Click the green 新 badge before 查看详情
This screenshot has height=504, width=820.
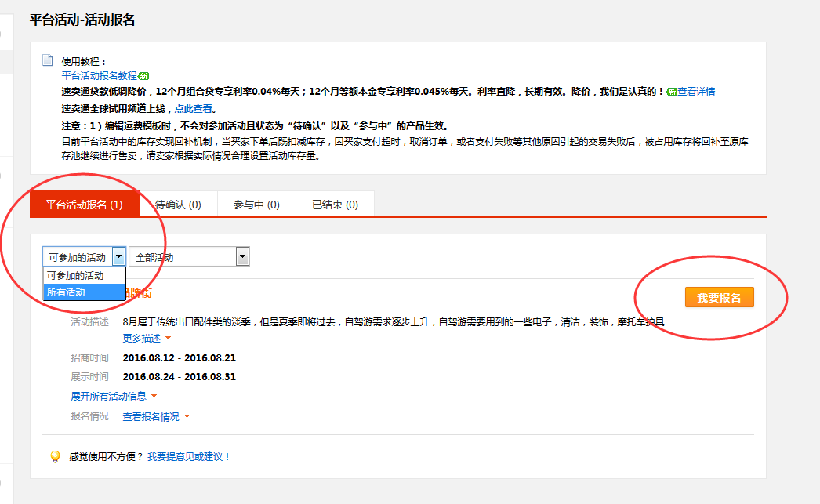672,92
